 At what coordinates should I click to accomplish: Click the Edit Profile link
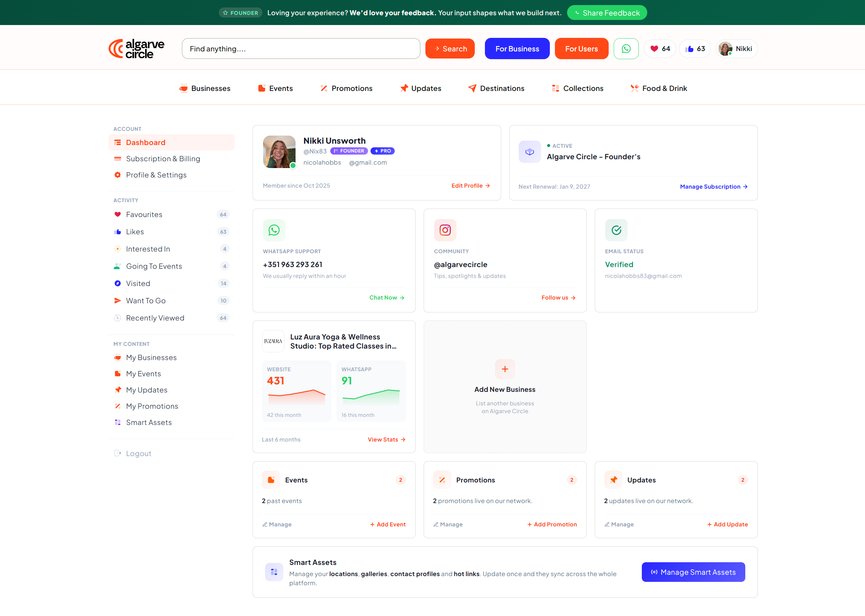(470, 186)
